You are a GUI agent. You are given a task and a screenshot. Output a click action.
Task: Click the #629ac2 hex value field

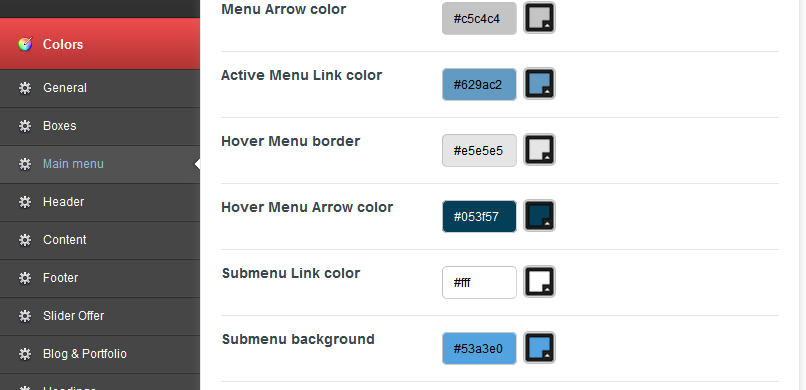tap(479, 84)
